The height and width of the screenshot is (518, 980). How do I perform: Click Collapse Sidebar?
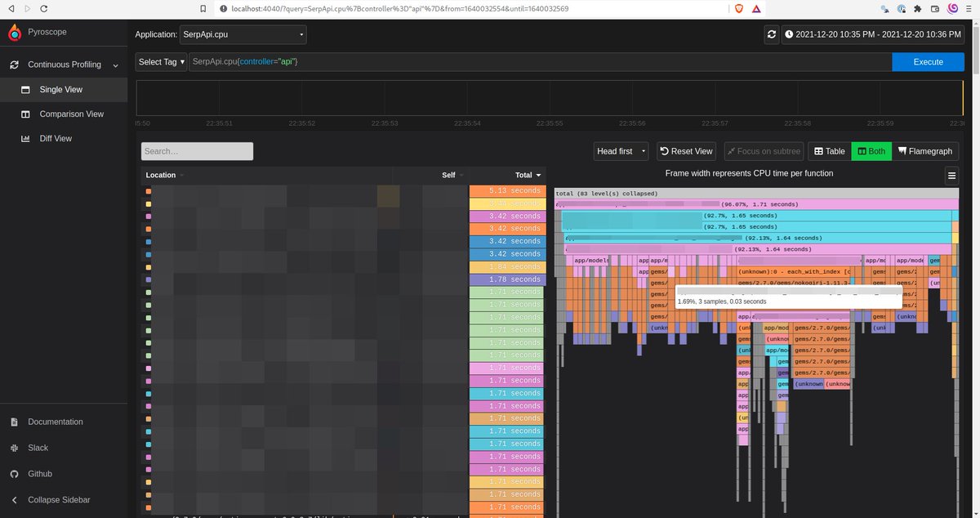59,500
